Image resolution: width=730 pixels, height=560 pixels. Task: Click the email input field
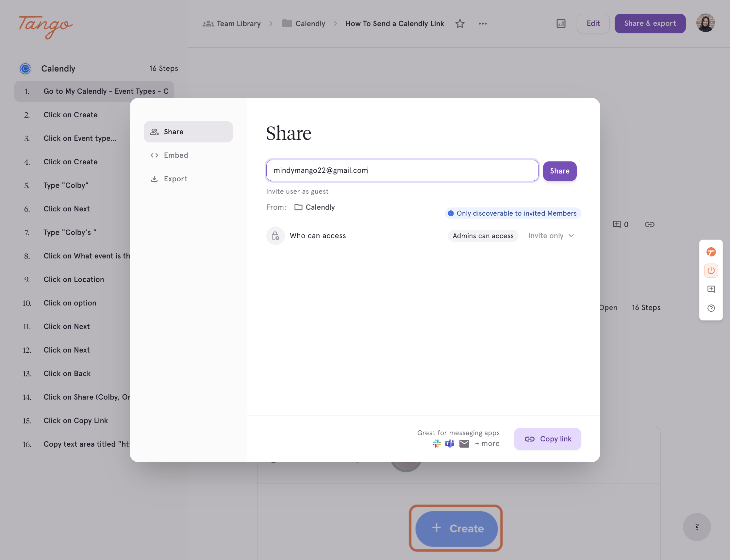tap(402, 170)
